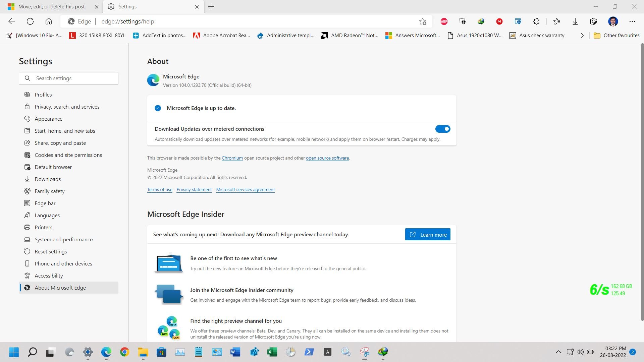This screenshot has height=362, width=644.
Task: Click the Extensions puzzle icon in toolbar
Action: point(536,21)
